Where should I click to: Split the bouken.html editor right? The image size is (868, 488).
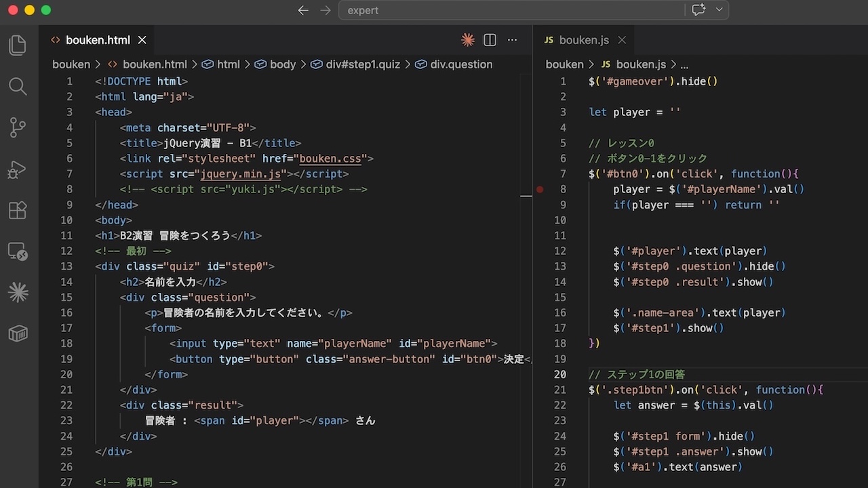coord(490,40)
